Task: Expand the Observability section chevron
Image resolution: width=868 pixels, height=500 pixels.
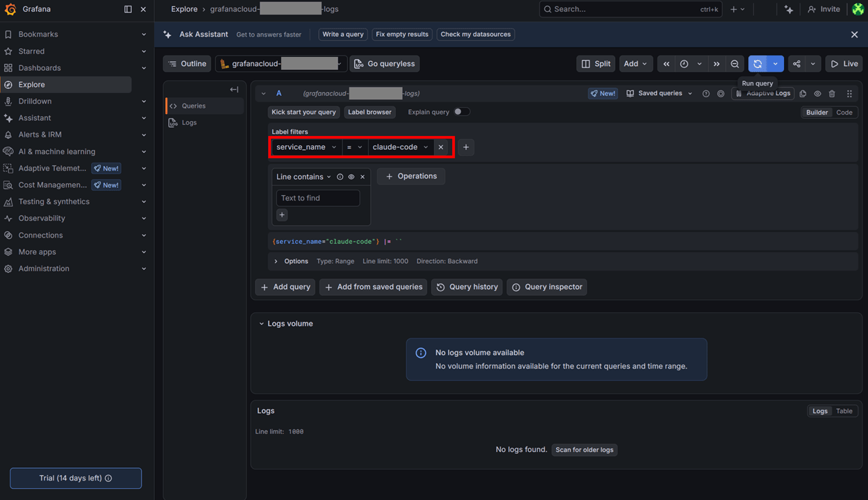Action: click(x=144, y=218)
